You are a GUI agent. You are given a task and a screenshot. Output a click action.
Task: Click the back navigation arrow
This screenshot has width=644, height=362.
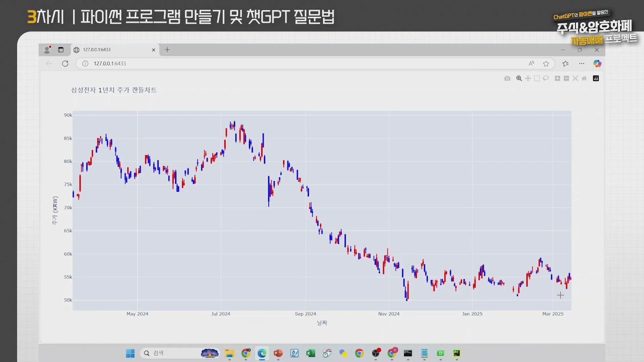click(x=49, y=64)
